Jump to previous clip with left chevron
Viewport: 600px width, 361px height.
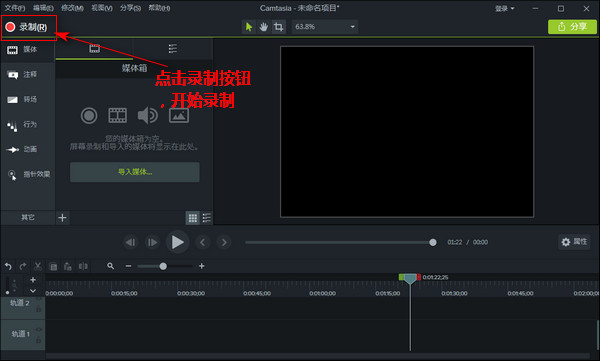pyautogui.click(x=202, y=242)
